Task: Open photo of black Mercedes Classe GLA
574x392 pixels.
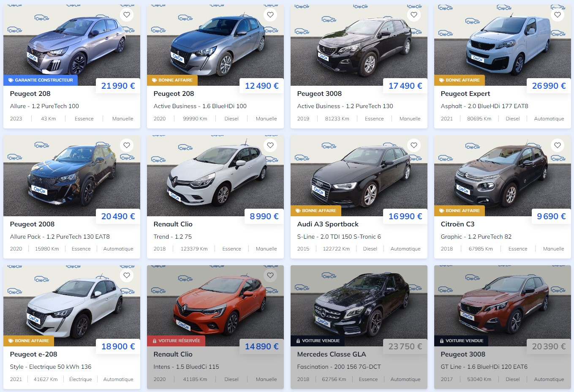Action: [x=359, y=305]
